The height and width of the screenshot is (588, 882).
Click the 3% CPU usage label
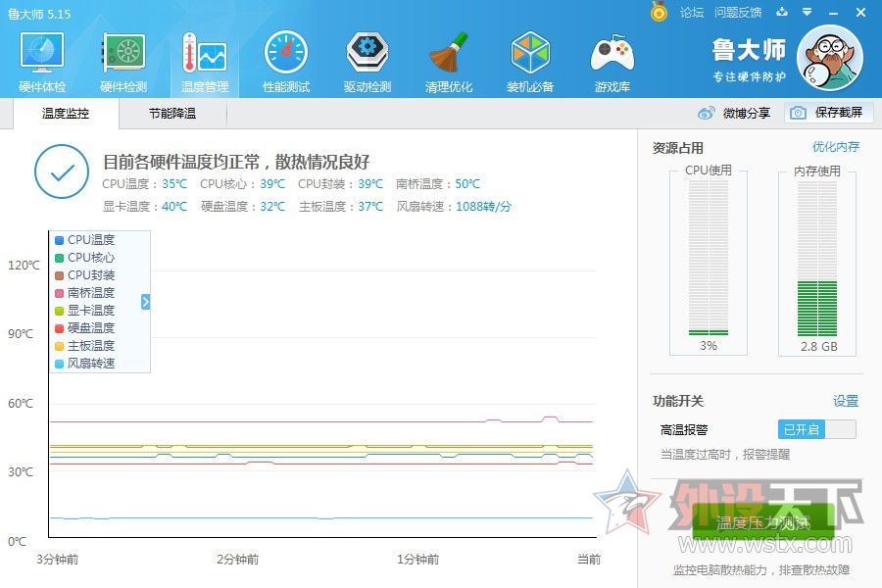709,346
